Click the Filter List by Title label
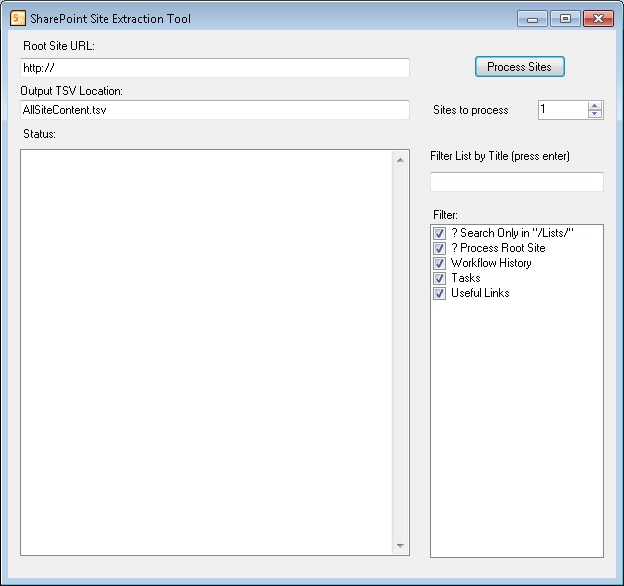This screenshot has width=624, height=586. [500, 156]
